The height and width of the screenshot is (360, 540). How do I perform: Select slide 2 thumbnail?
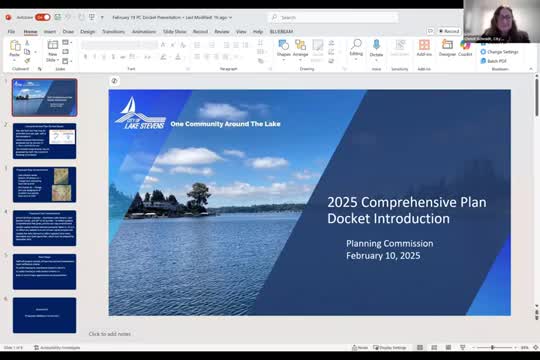pyautogui.click(x=44, y=141)
